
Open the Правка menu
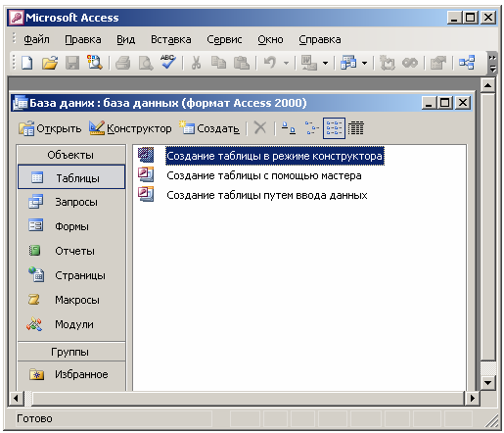click(x=83, y=39)
